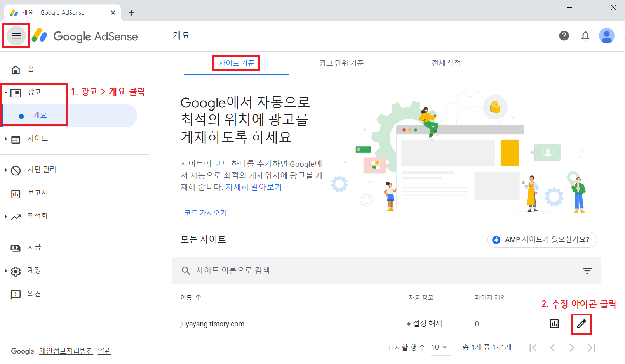Go to last page of table
Viewport: 625px width, 364px height.
[x=591, y=348]
